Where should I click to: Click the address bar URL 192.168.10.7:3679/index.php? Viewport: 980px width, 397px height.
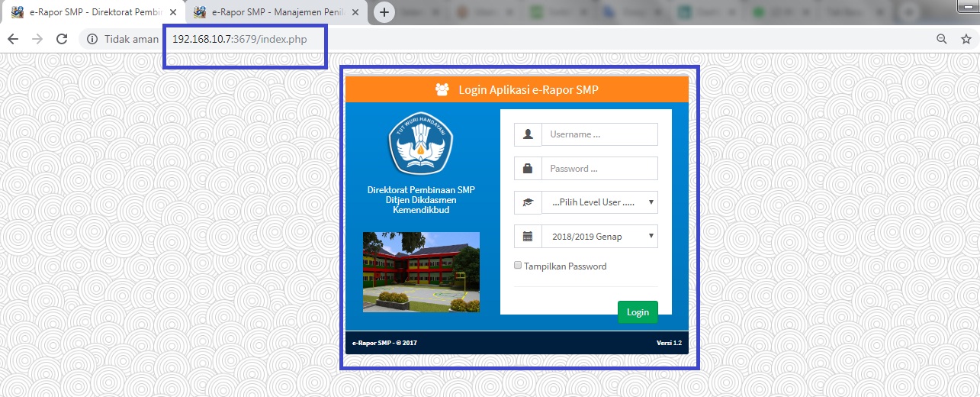click(239, 39)
